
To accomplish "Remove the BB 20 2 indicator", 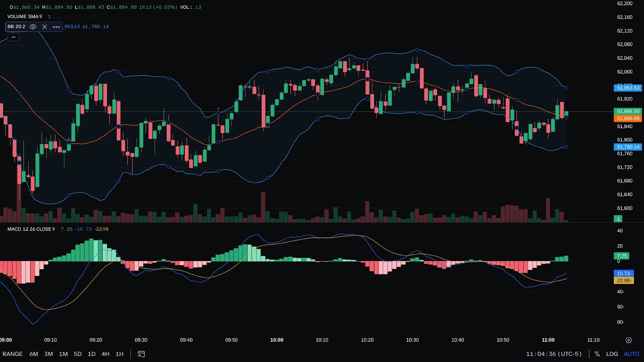I will (x=45, y=27).
